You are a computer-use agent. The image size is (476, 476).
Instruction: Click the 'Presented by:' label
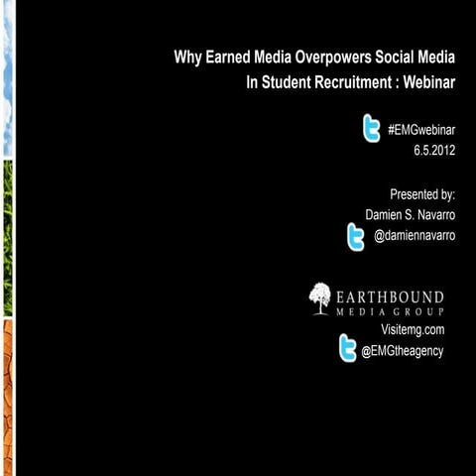pyautogui.click(x=422, y=194)
